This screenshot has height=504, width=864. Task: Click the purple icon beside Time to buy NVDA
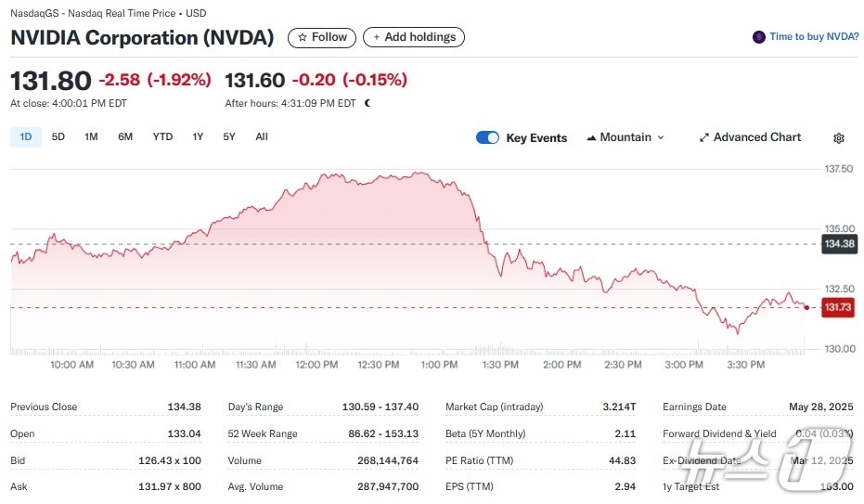tap(759, 37)
